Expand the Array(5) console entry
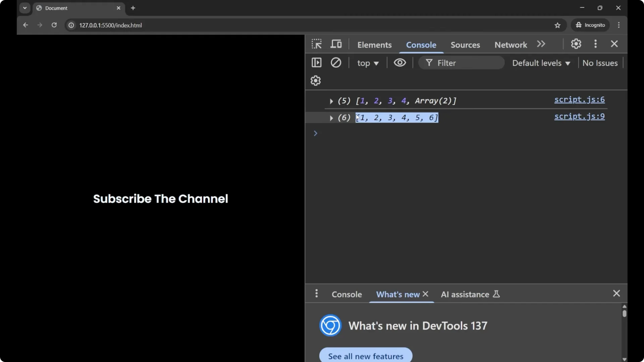The height and width of the screenshot is (362, 644). coord(331,101)
